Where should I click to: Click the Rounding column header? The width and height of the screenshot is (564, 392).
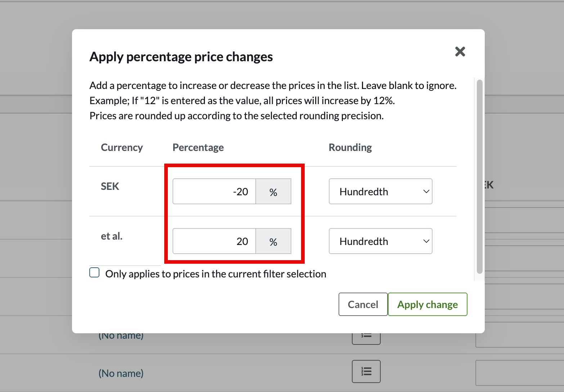(350, 147)
